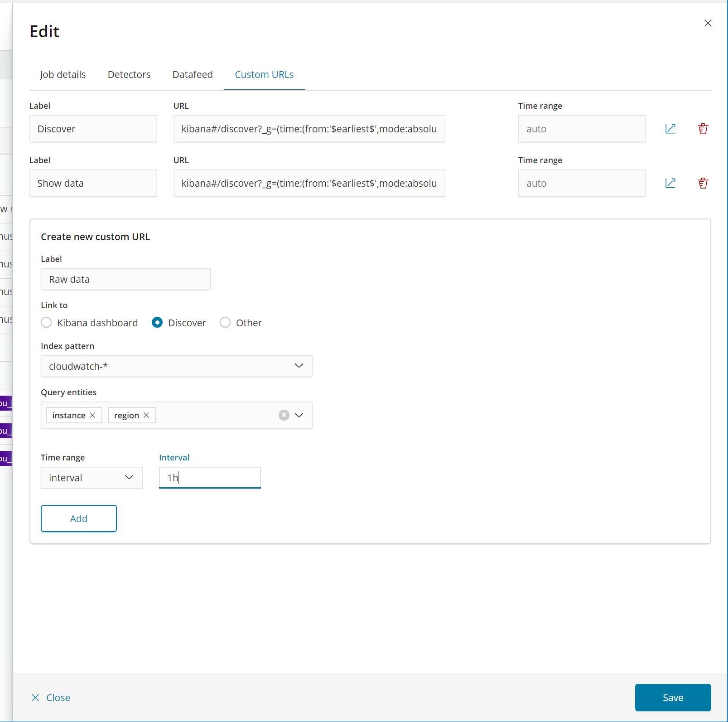
Task: Edit the Show data label field
Action: click(x=93, y=183)
